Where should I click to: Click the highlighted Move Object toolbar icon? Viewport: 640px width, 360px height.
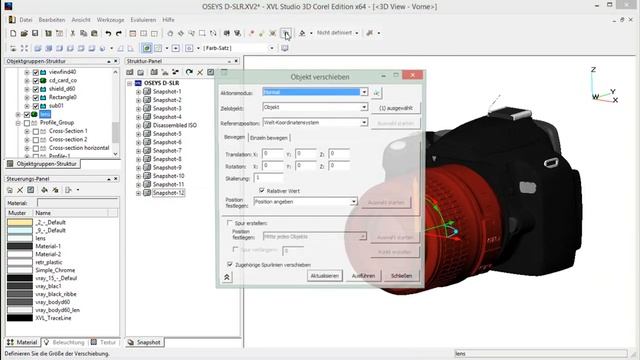(x=286, y=33)
